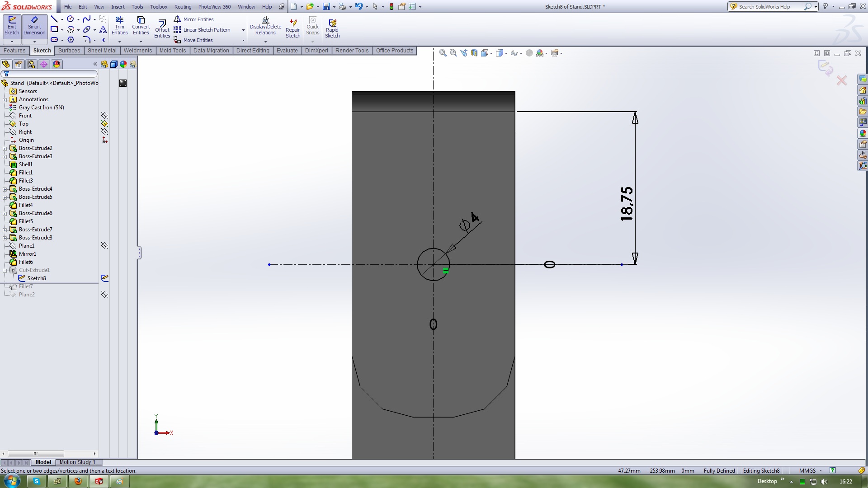This screenshot has height=488, width=868.
Task: Toggle visibility of the Top plane
Action: [x=105, y=124]
